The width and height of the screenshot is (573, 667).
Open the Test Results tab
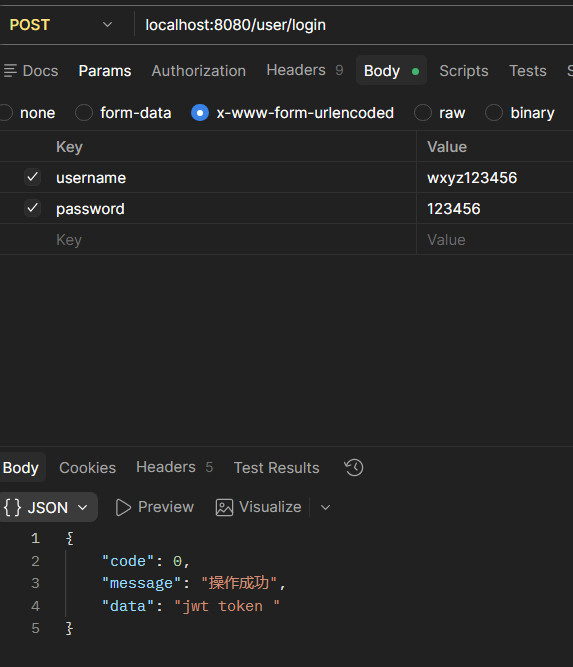coord(277,467)
